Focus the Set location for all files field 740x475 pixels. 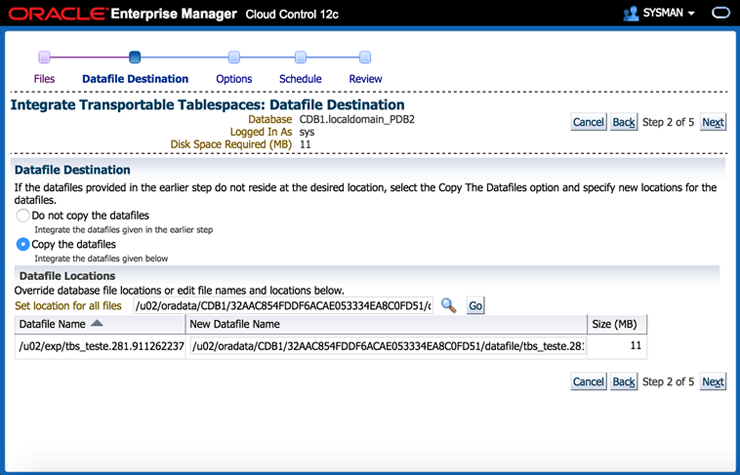(283, 306)
